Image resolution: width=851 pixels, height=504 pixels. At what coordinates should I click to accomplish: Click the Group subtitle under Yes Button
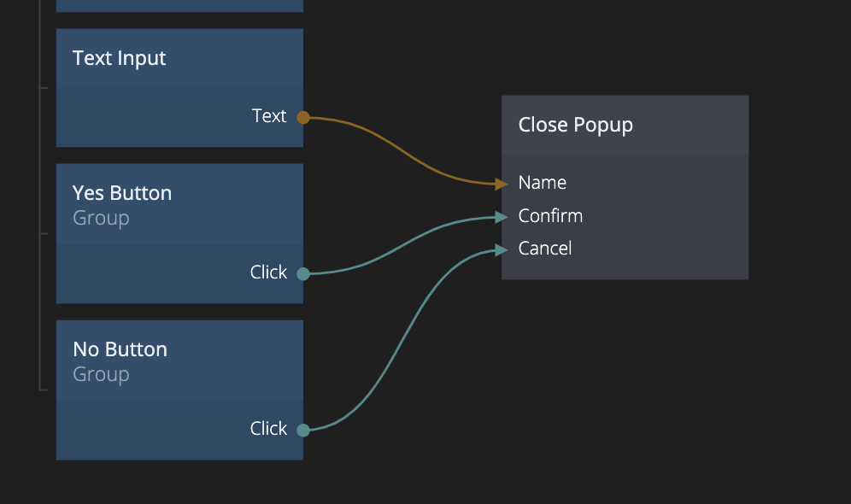[101, 218]
